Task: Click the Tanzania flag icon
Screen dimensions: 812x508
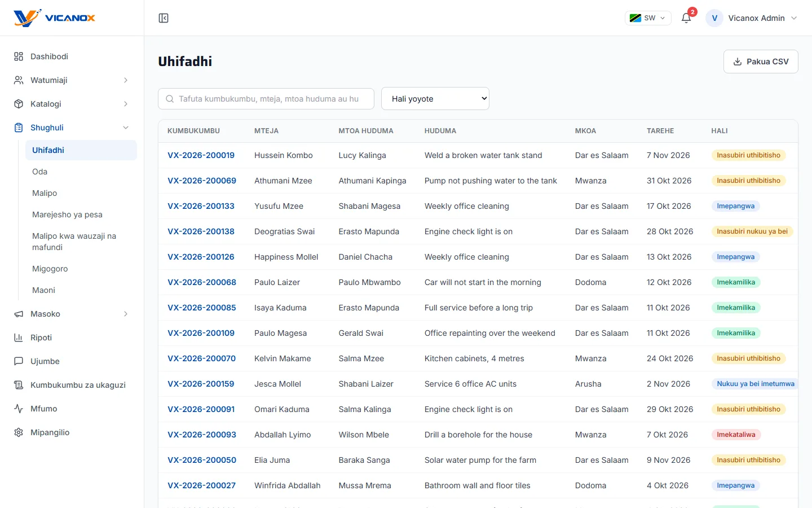Action: pos(636,18)
